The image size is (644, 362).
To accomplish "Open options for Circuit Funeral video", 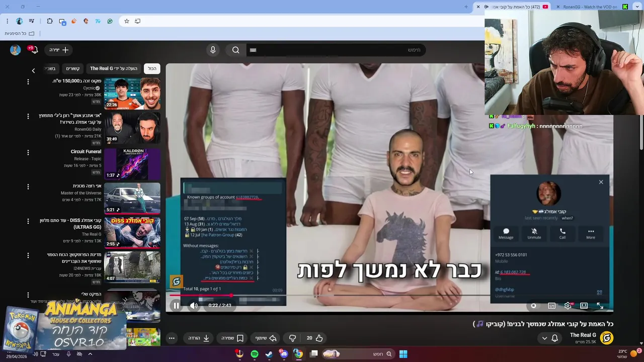I will click(28, 152).
